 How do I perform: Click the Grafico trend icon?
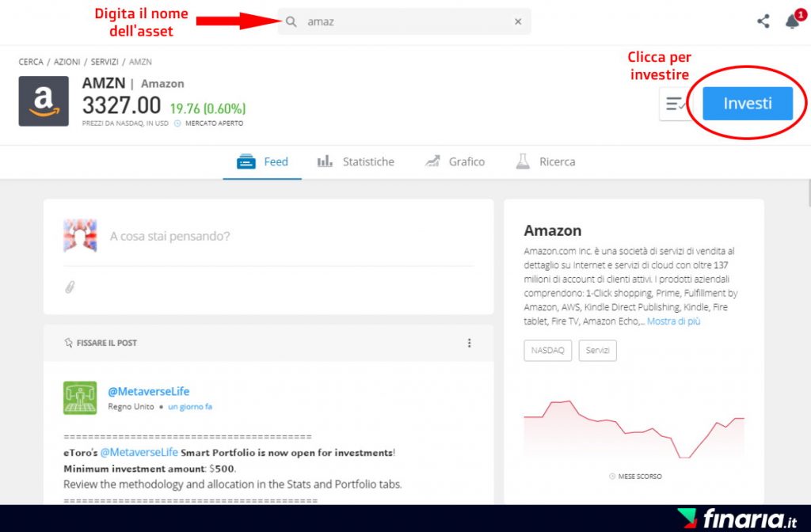432,161
